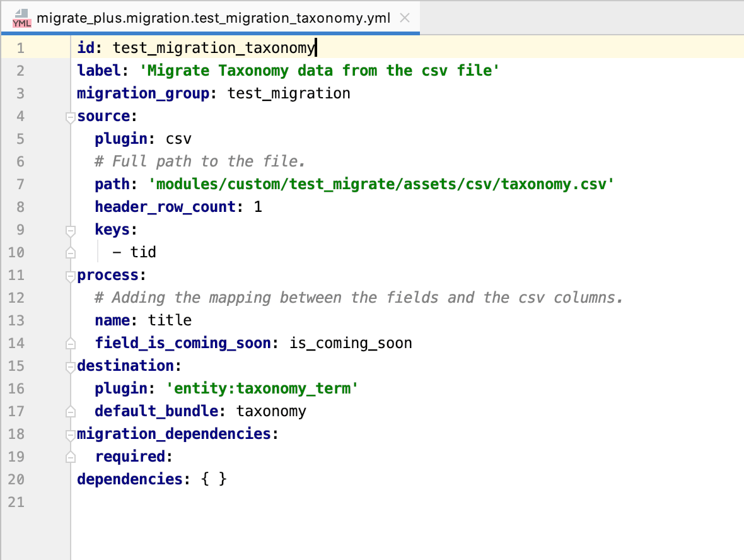Collapse the migration_dependencies section

[x=70, y=434]
